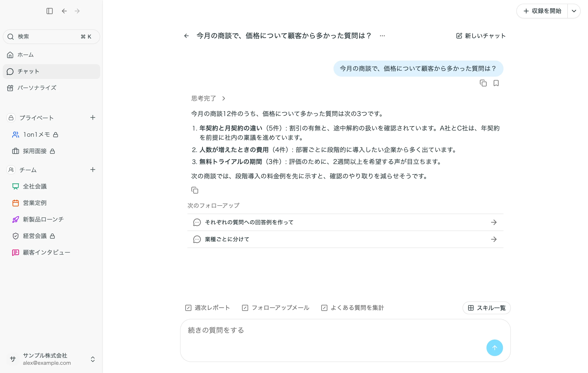Click the presentation icon for 全社会議
This screenshot has width=588, height=373.
coord(16,186)
